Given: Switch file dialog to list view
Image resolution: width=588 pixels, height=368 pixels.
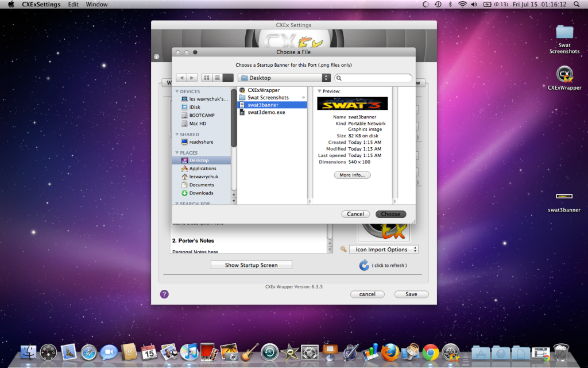Looking at the screenshot, I should tap(218, 78).
